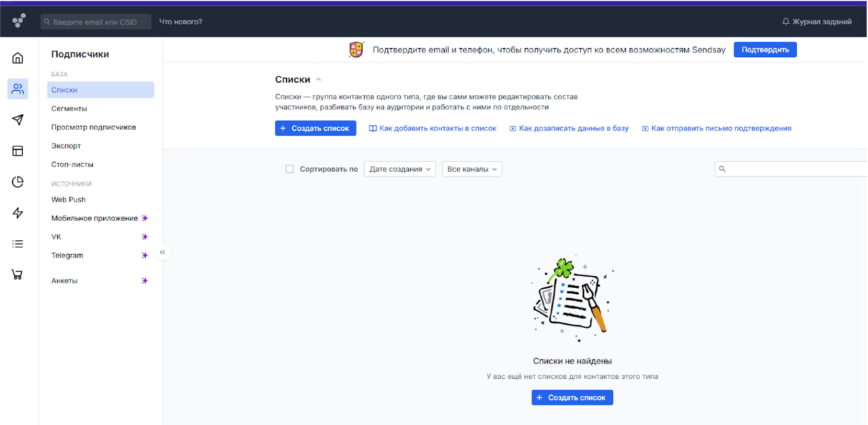The height and width of the screenshot is (425, 868).
Task: Open Журнал заданий with bell icon
Action: (x=816, y=22)
